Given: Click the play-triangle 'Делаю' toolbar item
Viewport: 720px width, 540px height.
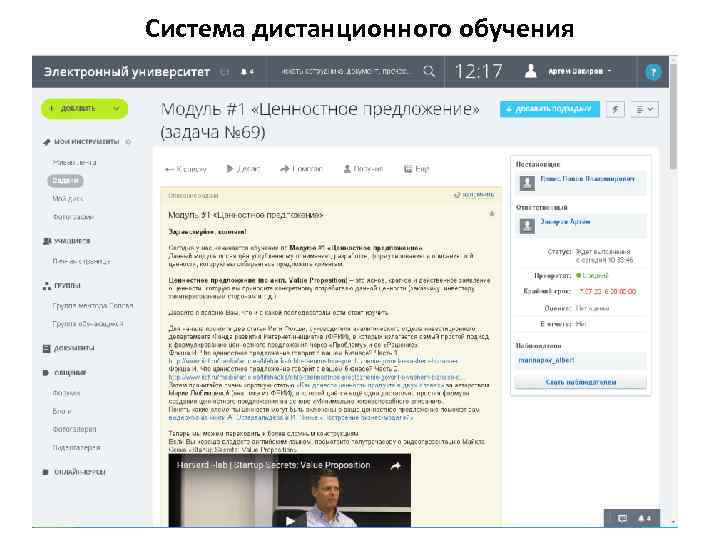Looking at the screenshot, I should [243, 169].
